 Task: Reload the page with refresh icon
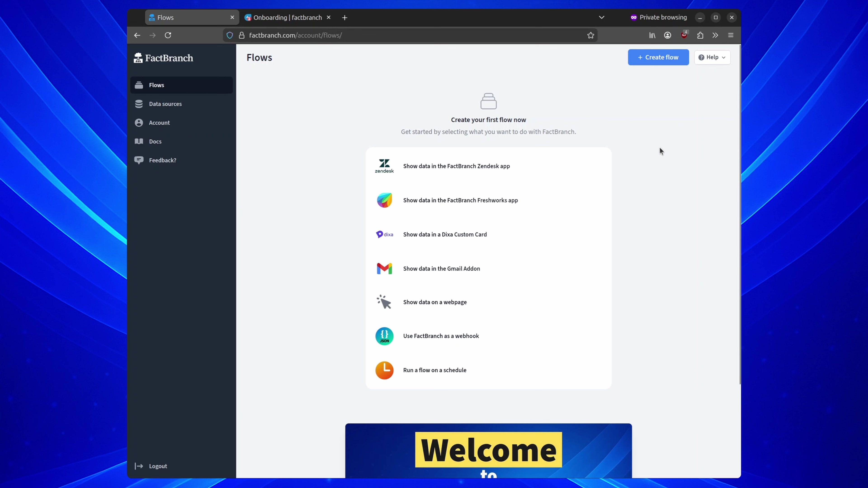click(x=168, y=35)
